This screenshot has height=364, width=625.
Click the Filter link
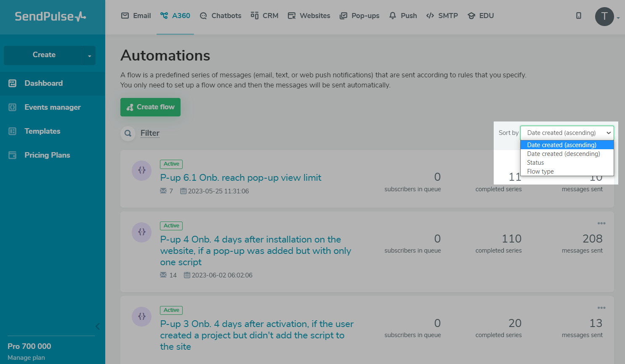click(x=150, y=133)
